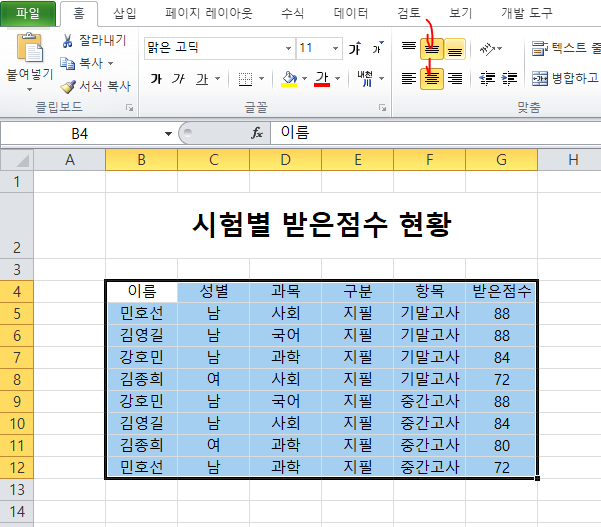
Task: Click the increase indent icon
Action: click(x=509, y=79)
